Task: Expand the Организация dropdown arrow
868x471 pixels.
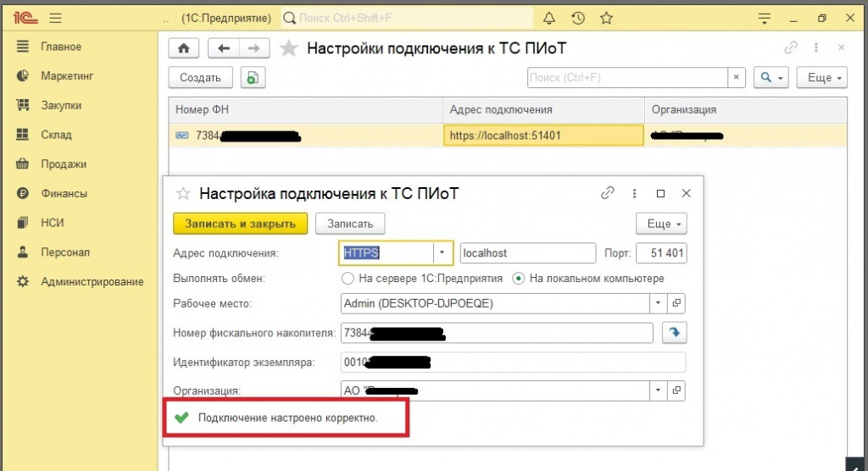Action: click(658, 391)
